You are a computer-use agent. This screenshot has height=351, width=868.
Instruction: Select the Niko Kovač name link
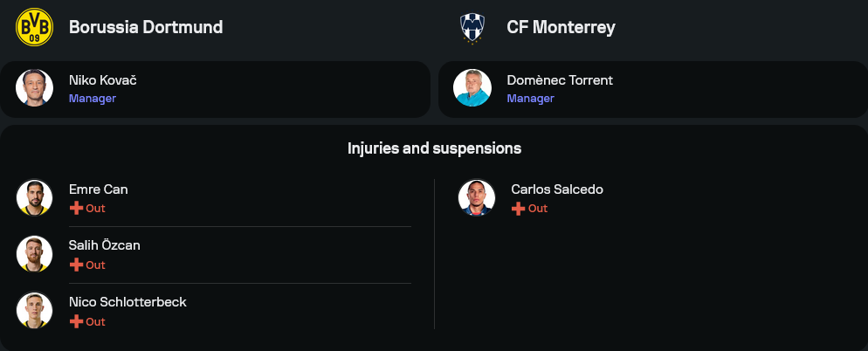(x=103, y=80)
